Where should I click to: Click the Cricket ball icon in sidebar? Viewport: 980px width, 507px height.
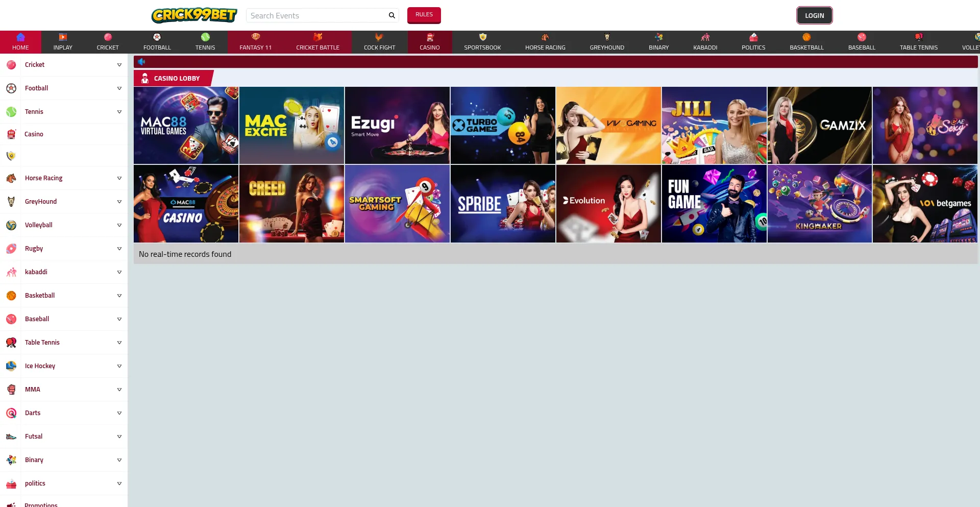[x=11, y=65]
